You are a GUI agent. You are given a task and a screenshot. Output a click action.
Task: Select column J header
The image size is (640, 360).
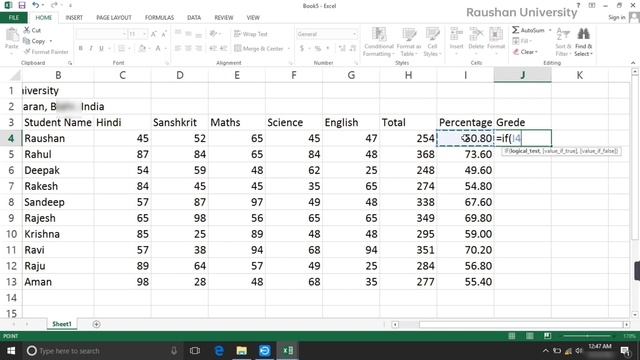(522, 75)
